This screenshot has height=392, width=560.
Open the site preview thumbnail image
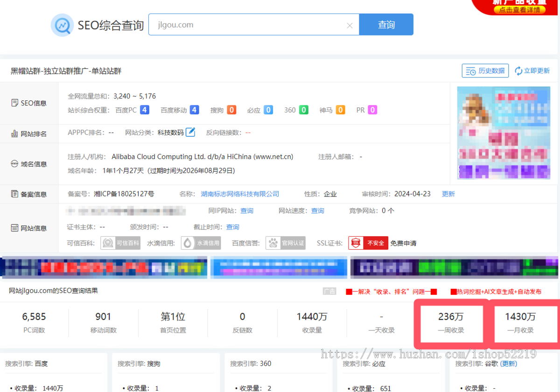pyautogui.click(x=503, y=133)
